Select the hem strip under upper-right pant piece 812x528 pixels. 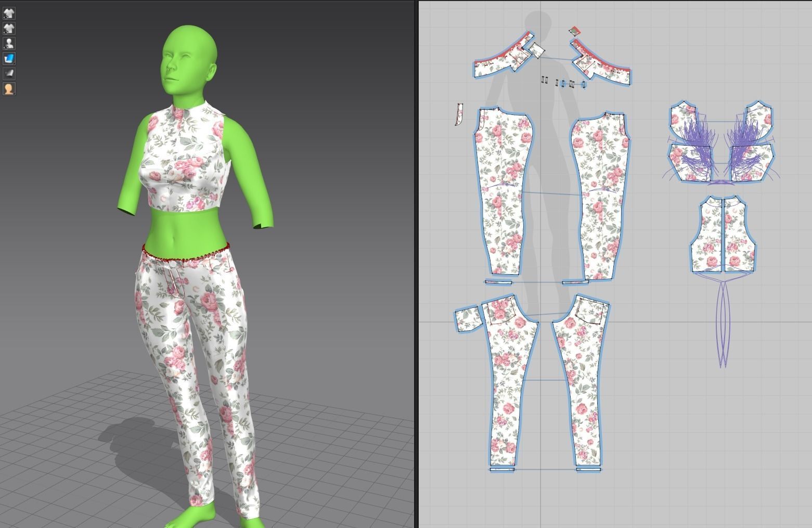tap(575, 282)
